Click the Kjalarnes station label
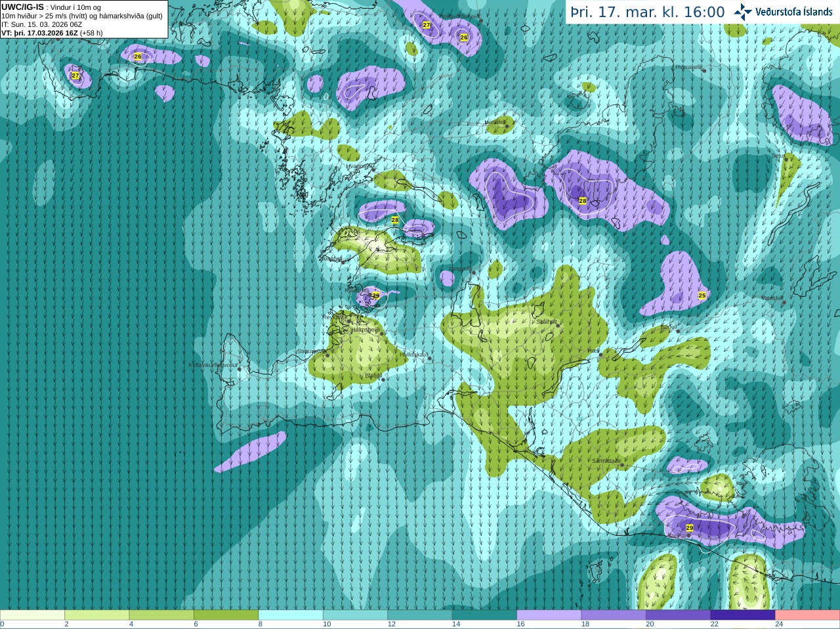The height and width of the screenshot is (629, 840). coord(356,290)
